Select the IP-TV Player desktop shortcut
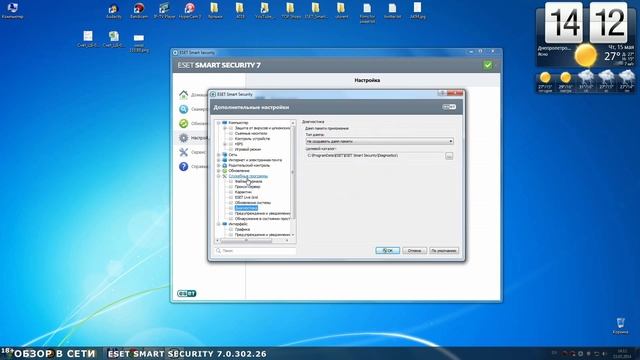 click(x=164, y=11)
